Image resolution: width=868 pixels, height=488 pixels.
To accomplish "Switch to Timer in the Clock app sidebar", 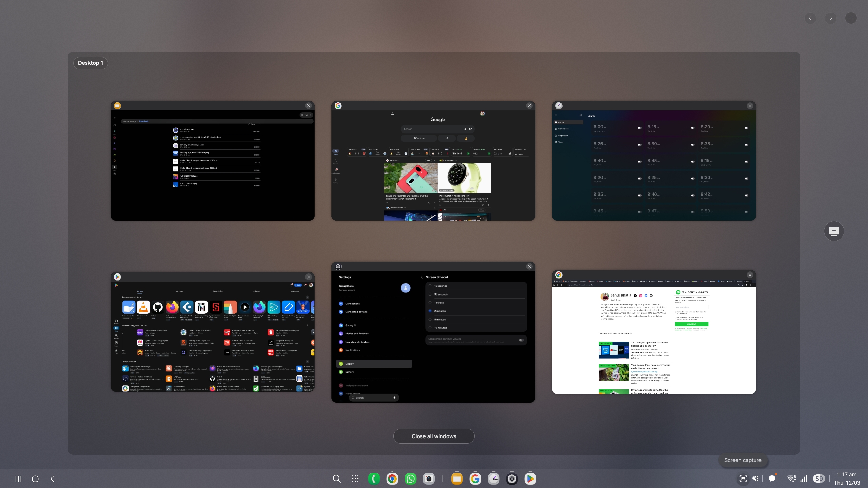I will (x=561, y=142).
